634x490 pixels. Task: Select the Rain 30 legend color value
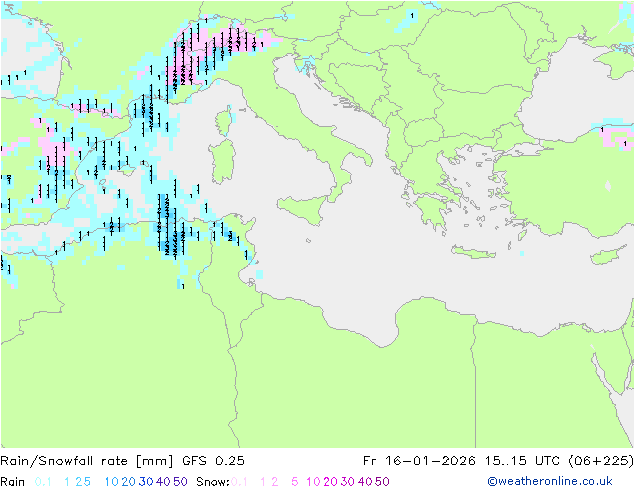[146, 482]
